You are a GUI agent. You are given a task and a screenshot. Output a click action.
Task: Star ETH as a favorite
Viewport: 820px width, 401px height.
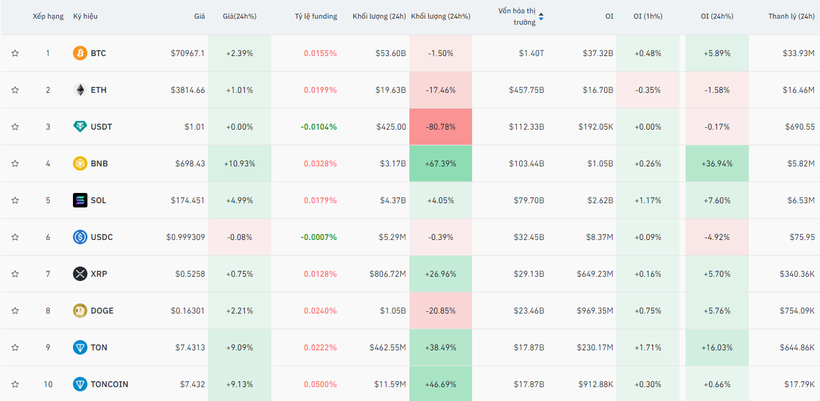pyautogui.click(x=15, y=90)
